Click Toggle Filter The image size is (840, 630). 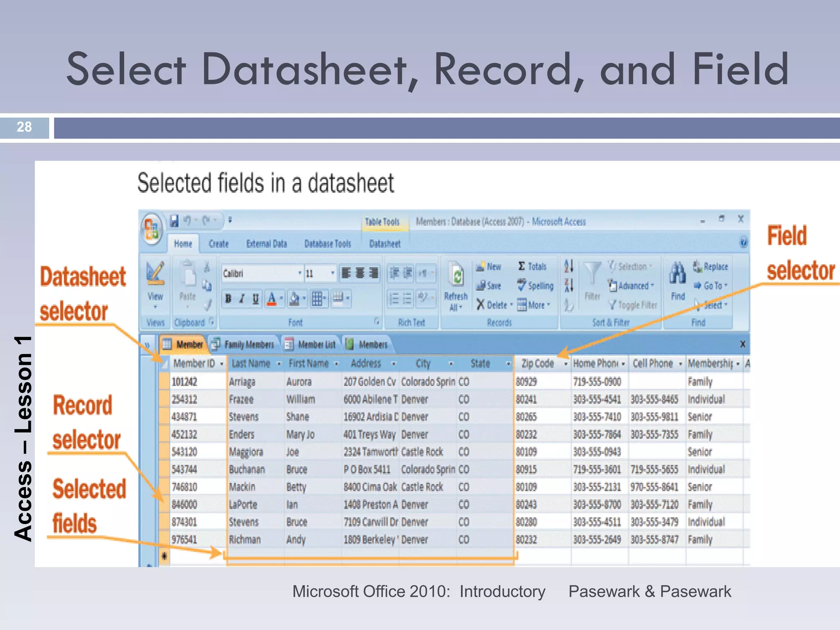click(632, 305)
